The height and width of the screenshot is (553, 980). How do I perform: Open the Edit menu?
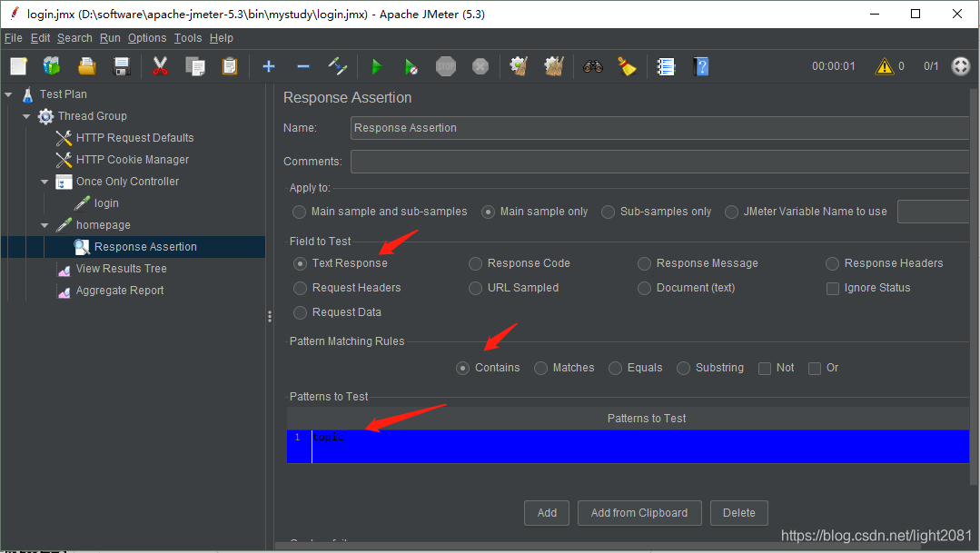pos(40,38)
